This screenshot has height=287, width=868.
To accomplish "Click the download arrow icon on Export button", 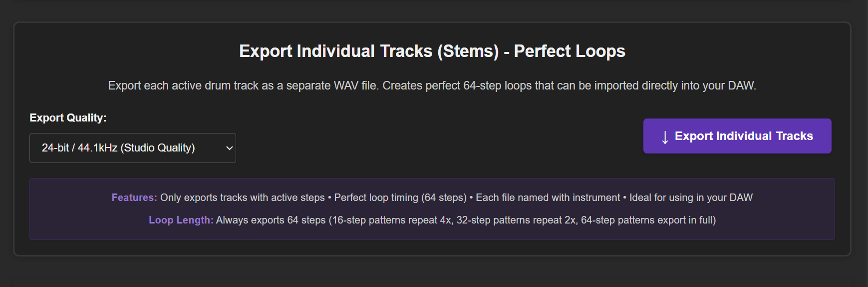I will click(665, 137).
